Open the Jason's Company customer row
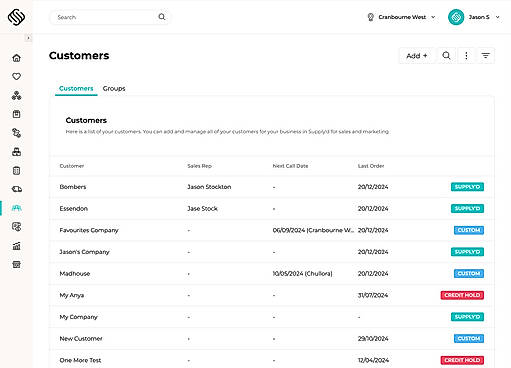Screen dimensions: 511x368 pyautogui.click(x=271, y=252)
